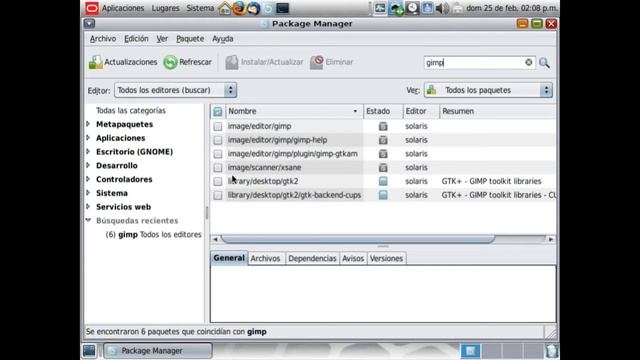
Task: Collapse the Búsquedas recientes section
Action: pyautogui.click(x=88, y=220)
